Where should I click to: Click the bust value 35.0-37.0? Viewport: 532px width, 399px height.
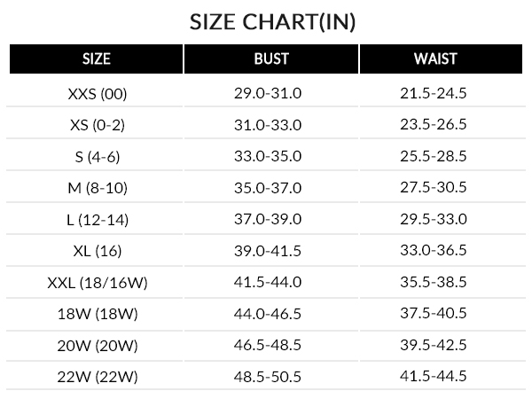tap(268, 188)
